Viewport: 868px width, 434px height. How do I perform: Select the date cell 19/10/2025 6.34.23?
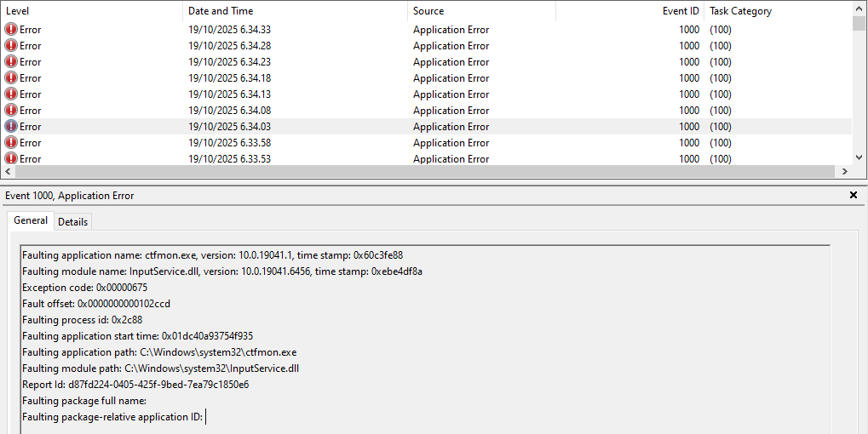pos(229,62)
